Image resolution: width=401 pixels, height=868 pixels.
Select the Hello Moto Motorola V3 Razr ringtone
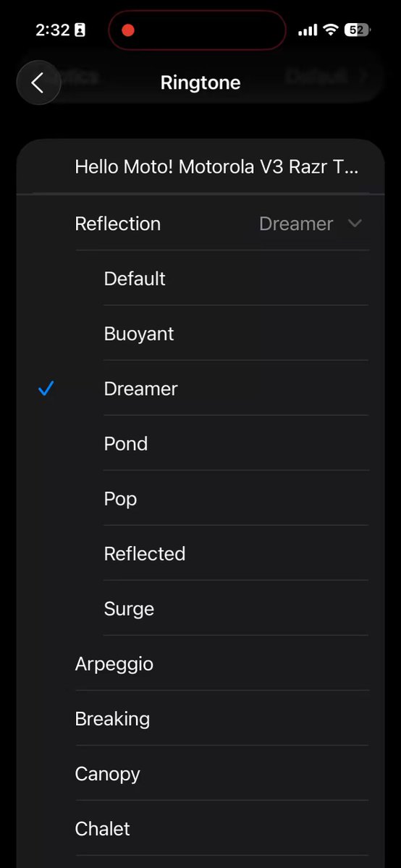[x=200, y=167]
